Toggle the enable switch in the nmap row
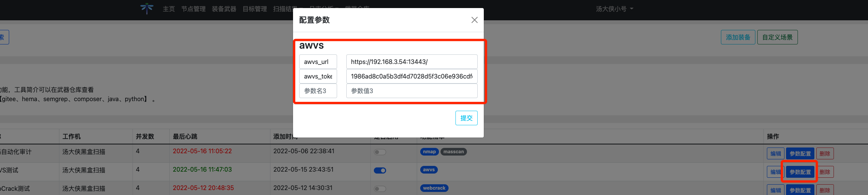Screen dimensions: 868x195 click(x=380, y=152)
